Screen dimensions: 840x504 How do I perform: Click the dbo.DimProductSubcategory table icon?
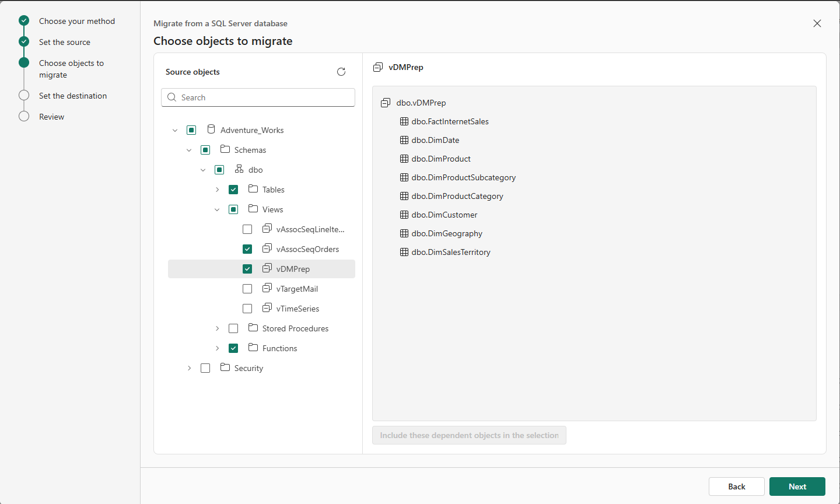[404, 177]
